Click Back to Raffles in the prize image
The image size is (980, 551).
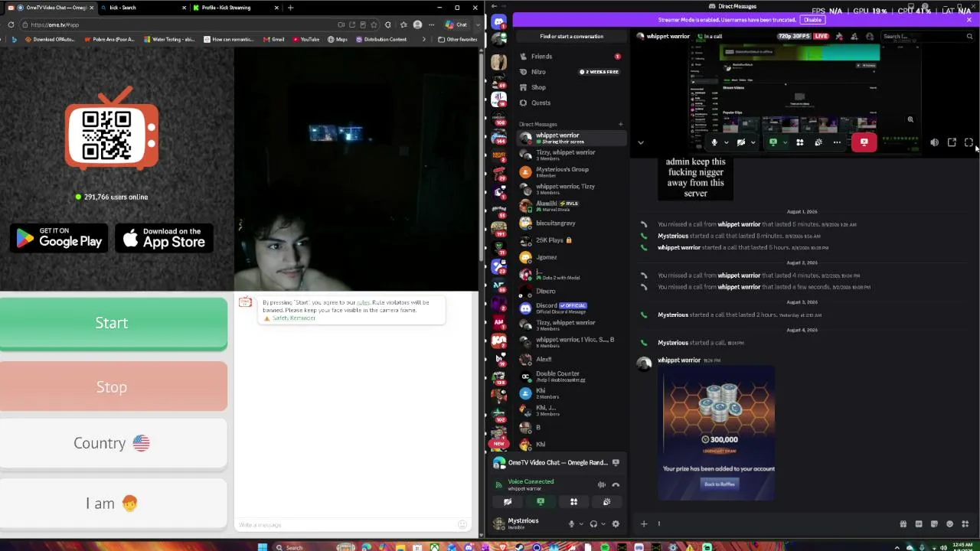pos(719,484)
